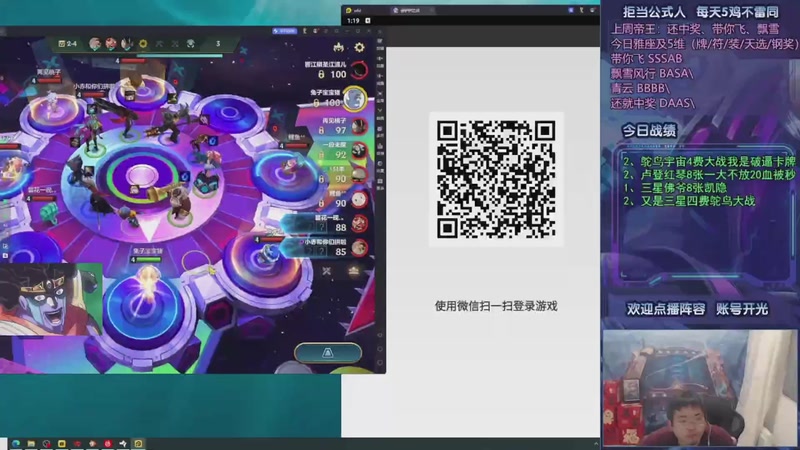Click the top icon in the emulator side toolbar
The width and height of the screenshot is (800, 450).
pyautogui.click(x=380, y=40)
